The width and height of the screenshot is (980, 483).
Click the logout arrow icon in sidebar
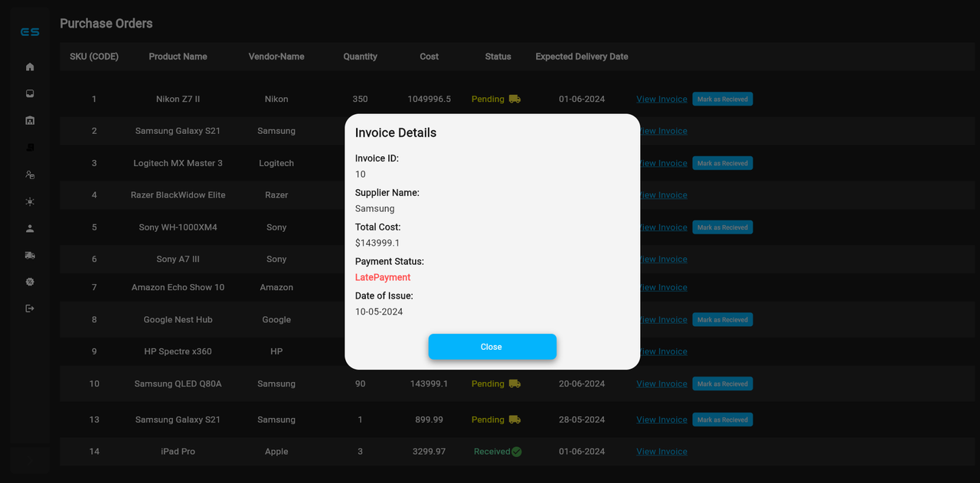coord(29,308)
